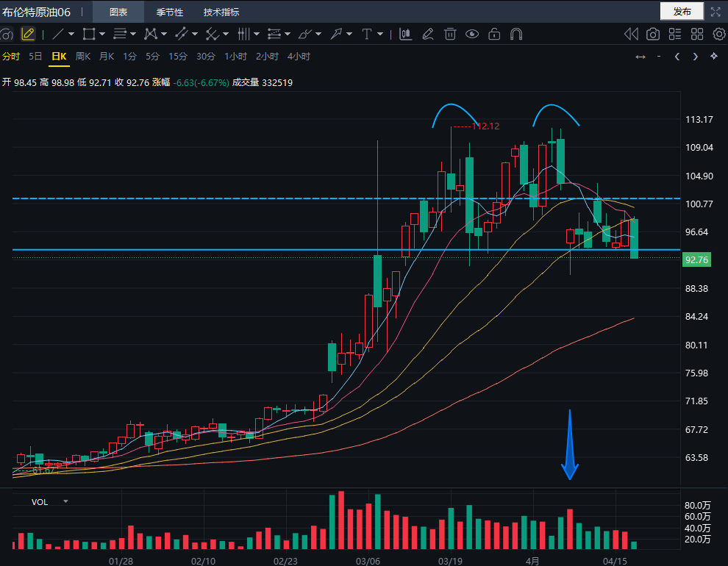Shift chart right with the right chevron
This screenshot has height=566, width=728.
pos(695,57)
